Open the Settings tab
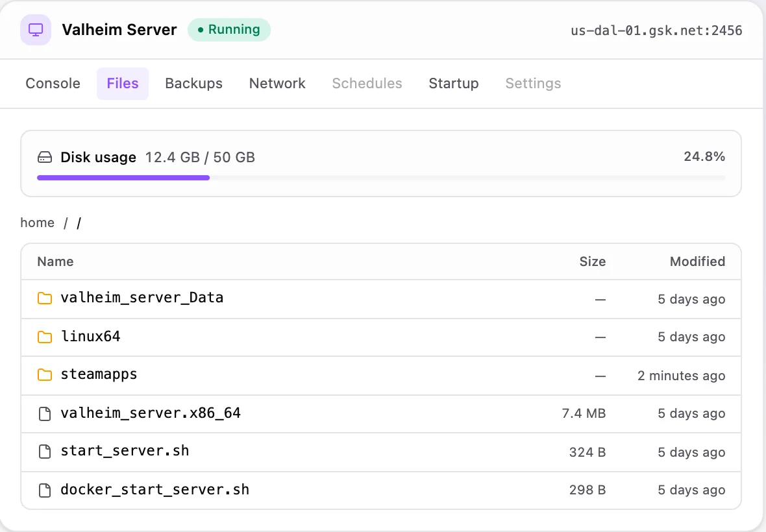This screenshot has height=532, width=766. [533, 84]
